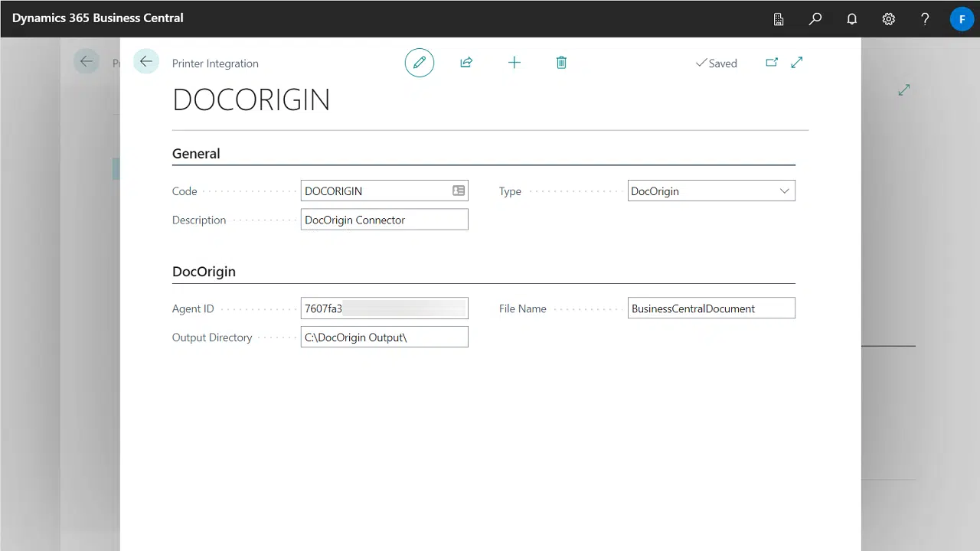Click the Edit pencil icon
The width and height of the screenshot is (980, 551).
pyautogui.click(x=419, y=62)
